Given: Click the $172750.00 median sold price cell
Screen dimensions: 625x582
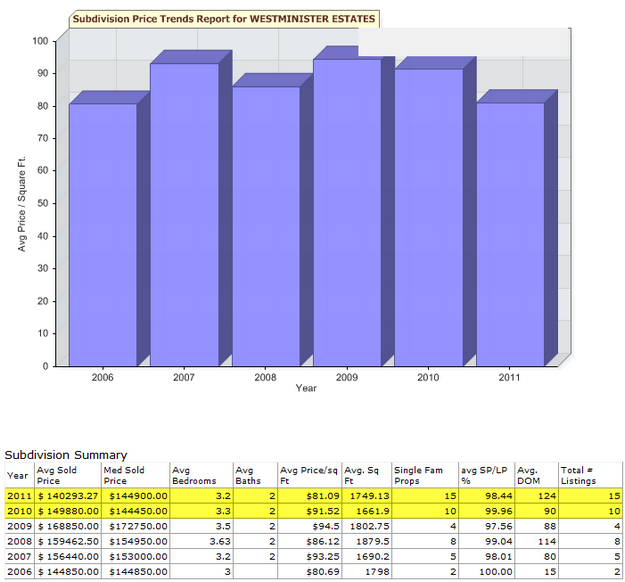Looking at the screenshot, I should click(136, 526).
